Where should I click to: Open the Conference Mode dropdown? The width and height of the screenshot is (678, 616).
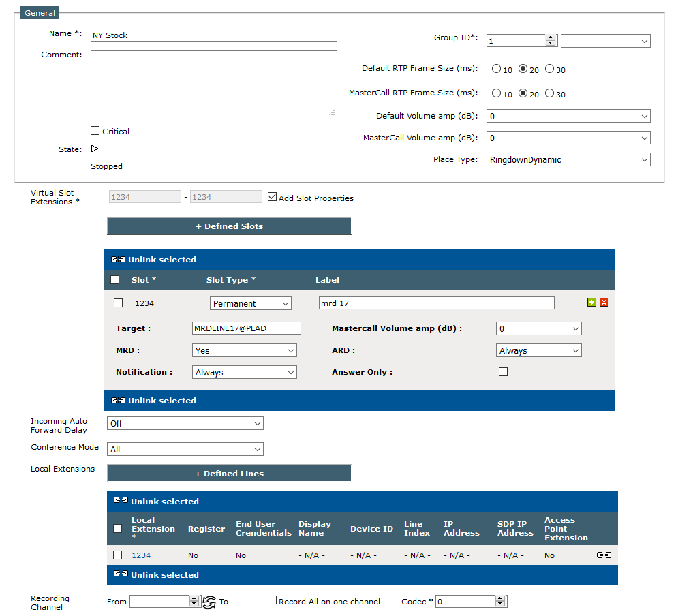185,448
